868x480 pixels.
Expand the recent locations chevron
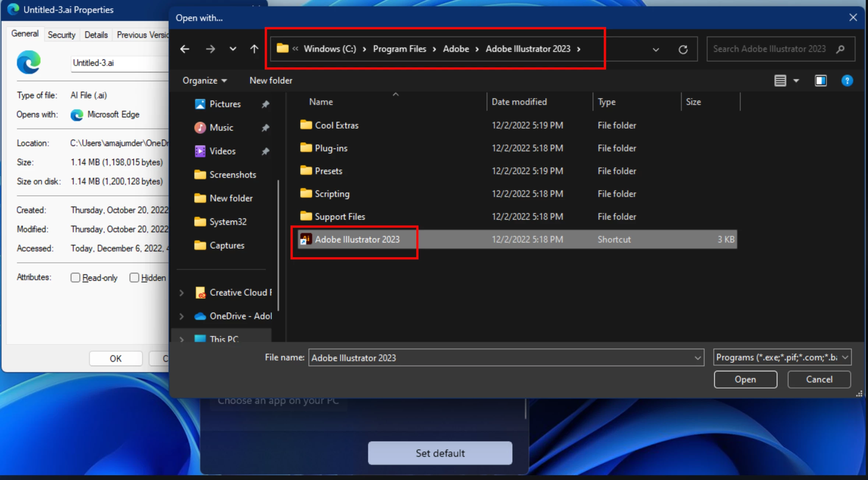(x=233, y=49)
